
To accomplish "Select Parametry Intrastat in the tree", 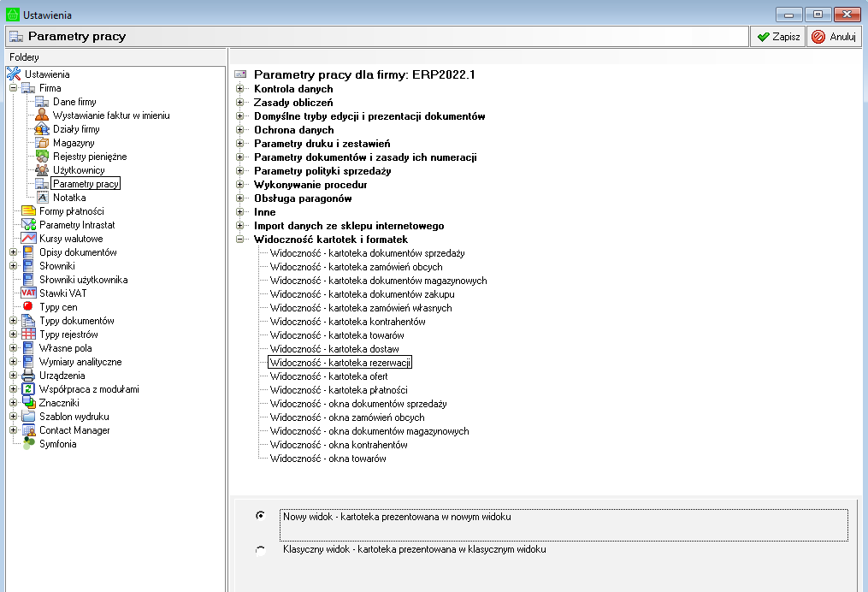I will [77, 225].
